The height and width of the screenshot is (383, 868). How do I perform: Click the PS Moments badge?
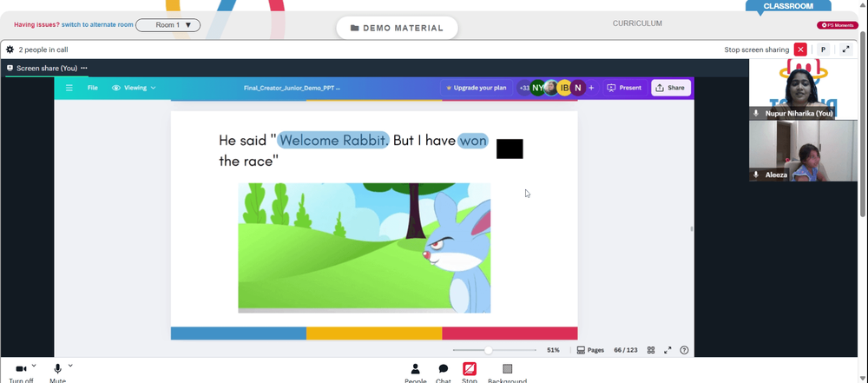(x=838, y=25)
